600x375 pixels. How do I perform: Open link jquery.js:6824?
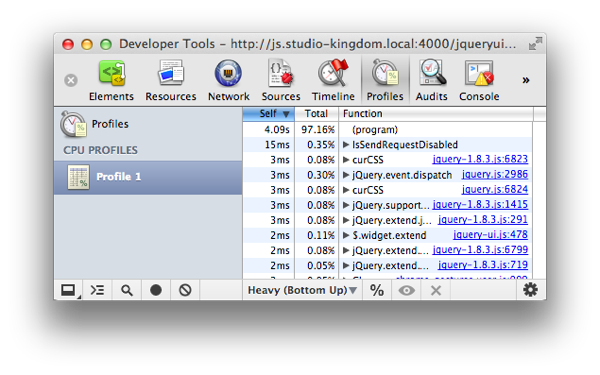pyautogui.click(x=495, y=189)
